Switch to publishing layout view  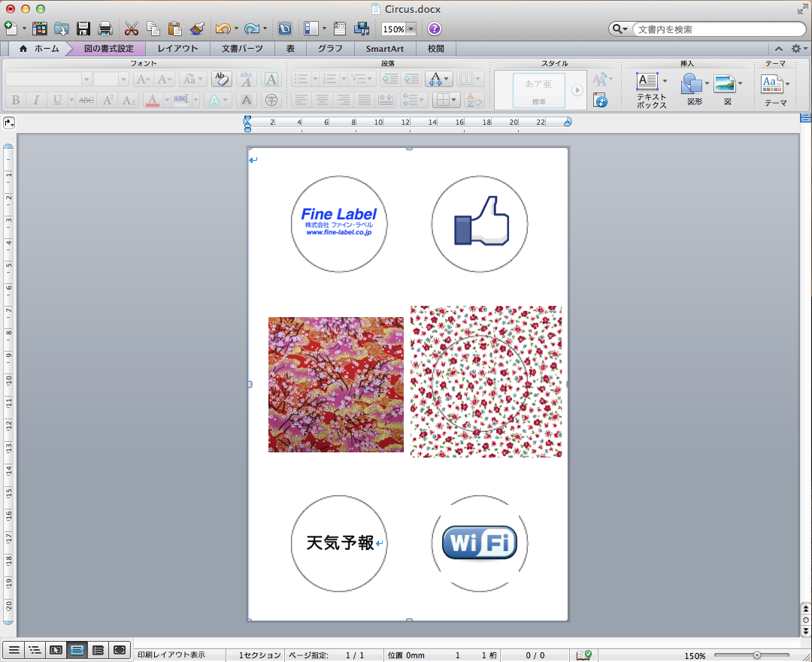(x=56, y=650)
